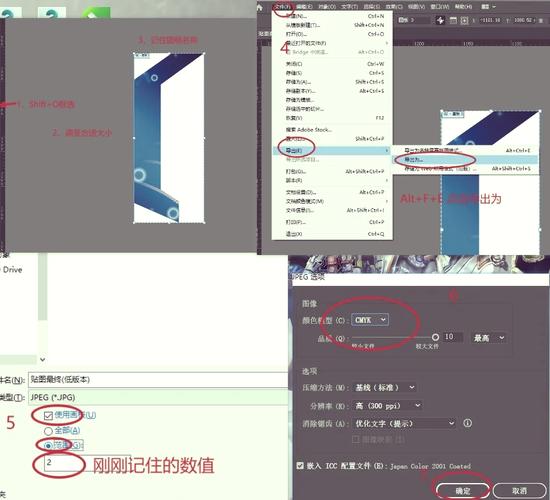550x500 pixels.
Task: Click 确定 button in JPEG options
Action: pyautogui.click(x=463, y=491)
